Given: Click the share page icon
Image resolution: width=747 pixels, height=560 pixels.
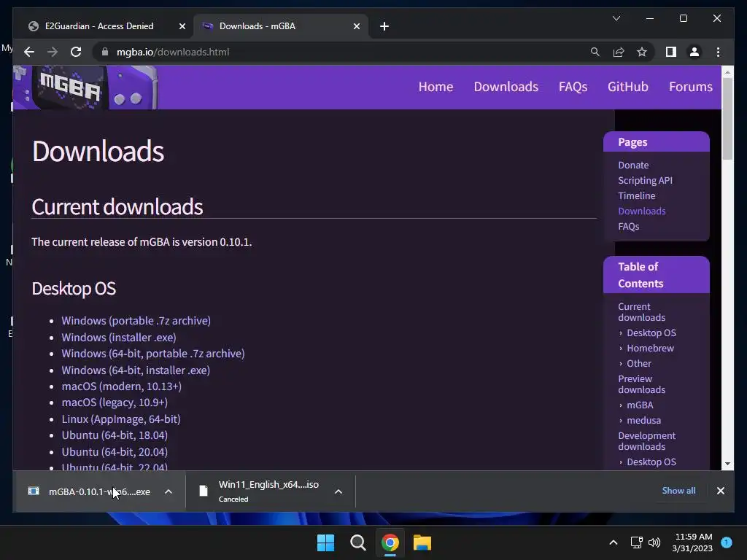Looking at the screenshot, I should 619,52.
